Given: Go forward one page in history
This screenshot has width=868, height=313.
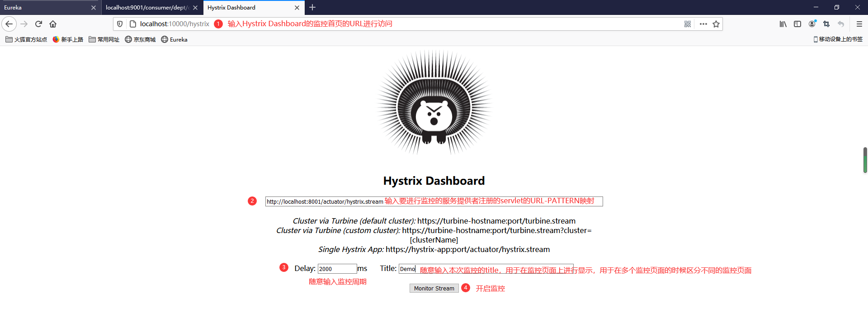Looking at the screenshot, I should click(24, 24).
